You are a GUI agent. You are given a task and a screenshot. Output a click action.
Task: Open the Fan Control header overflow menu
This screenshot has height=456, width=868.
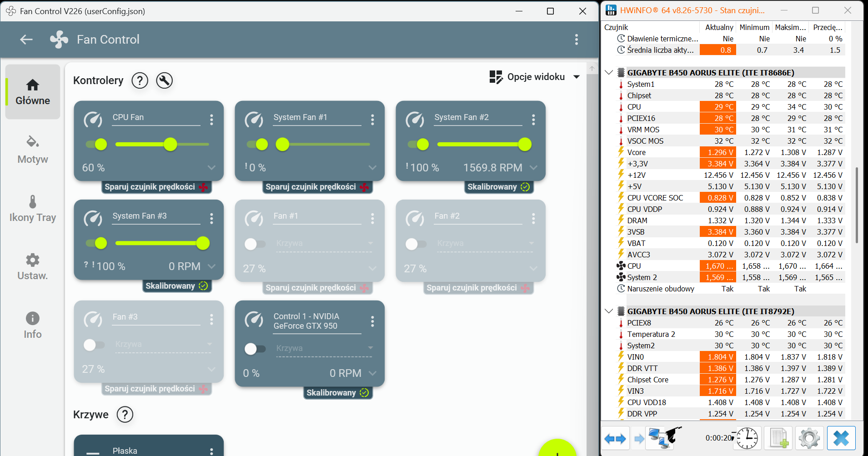click(x=576, y=40)
